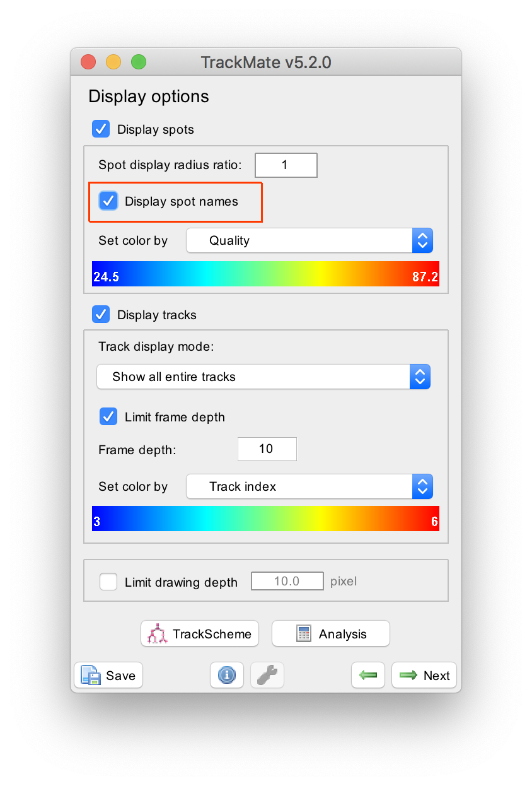
Task: Open the spot Set color by dropdown
Action: click(x=308, y=240)
